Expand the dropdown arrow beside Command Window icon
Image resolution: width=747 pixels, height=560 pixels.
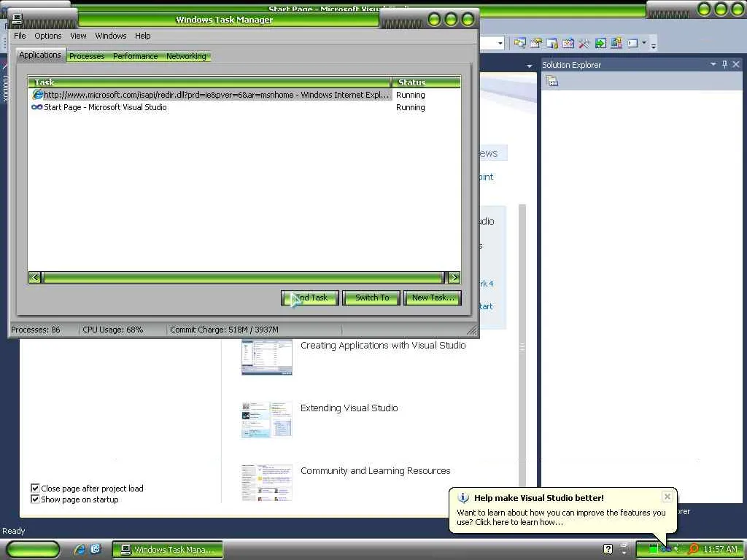pyautogui.click(x=644, y=43)
